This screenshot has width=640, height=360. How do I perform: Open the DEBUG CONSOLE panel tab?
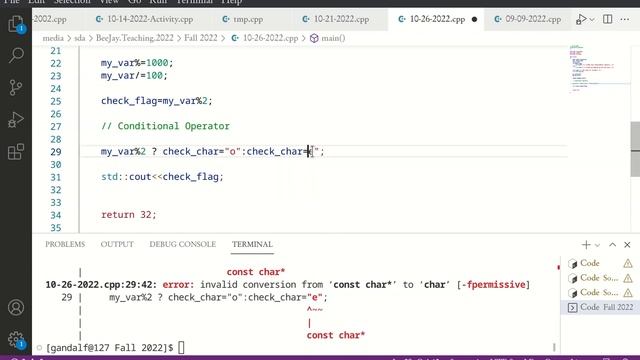point(182,244)
